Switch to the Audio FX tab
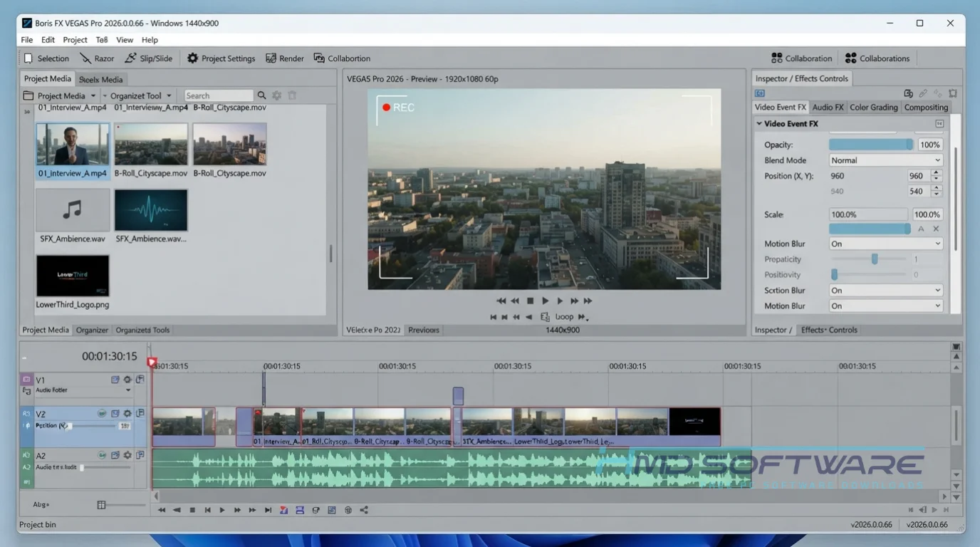This screenshot has height=547, width=980. 828,108
